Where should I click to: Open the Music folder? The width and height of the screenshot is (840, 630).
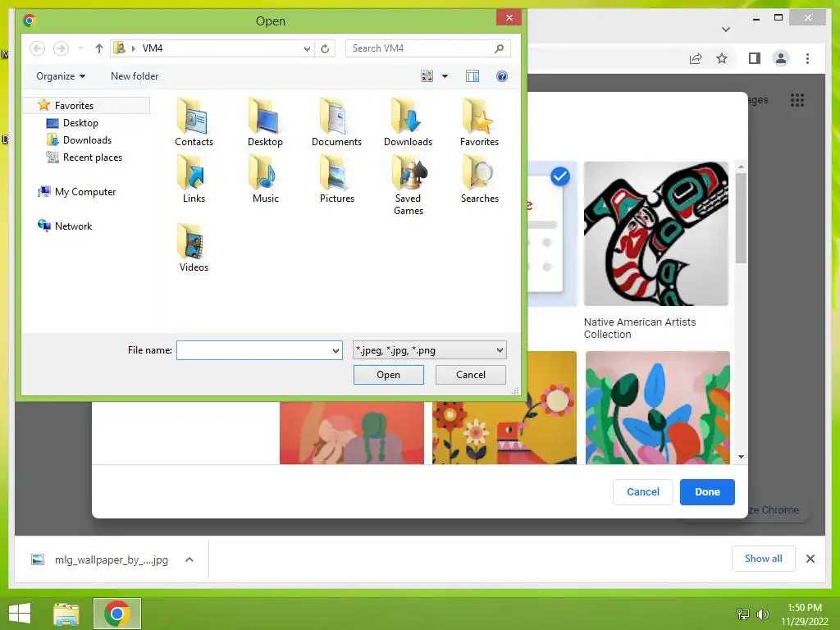(x=265, y=179)
